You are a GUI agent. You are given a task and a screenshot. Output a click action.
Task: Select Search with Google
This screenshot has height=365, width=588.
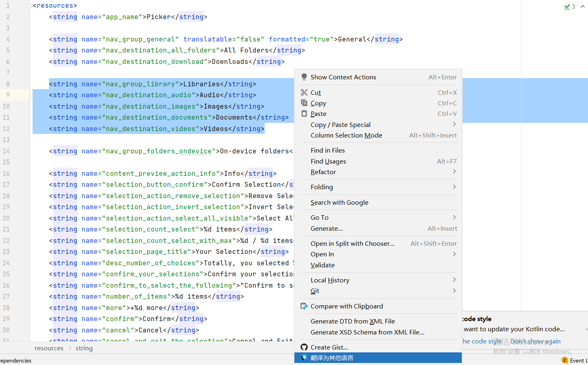pos(378,202)
